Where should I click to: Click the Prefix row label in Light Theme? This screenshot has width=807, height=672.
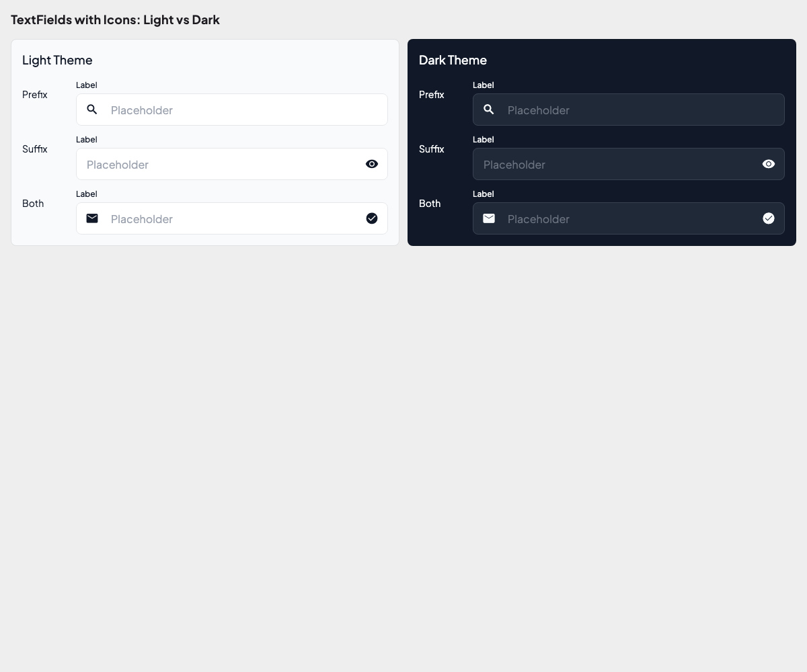pos(35,95)
